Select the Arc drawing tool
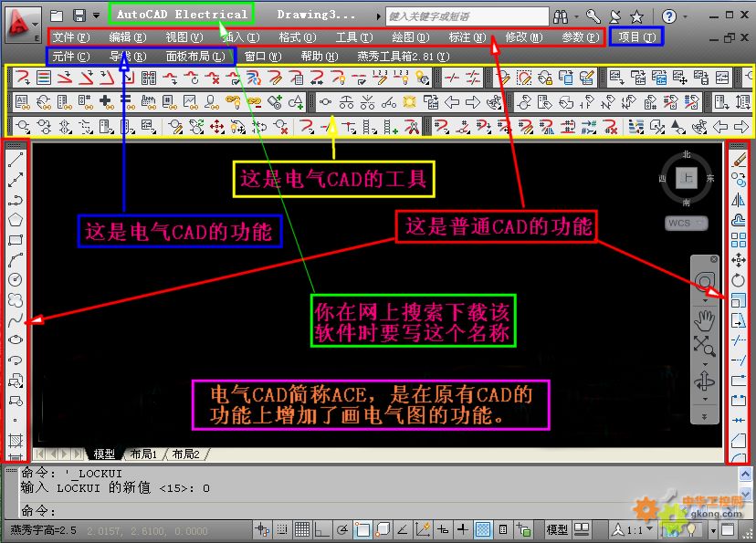This screenshot has height=543, width=756. [16, 260]
